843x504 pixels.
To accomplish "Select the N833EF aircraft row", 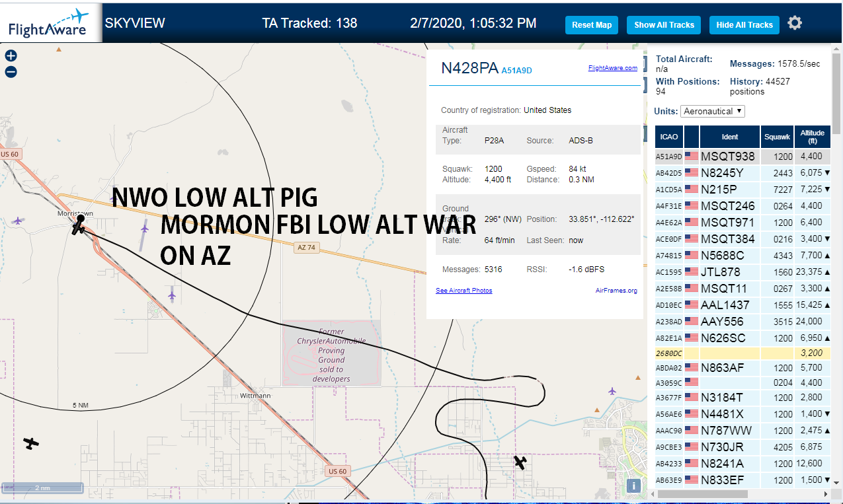I will click(x=743, y=480).
